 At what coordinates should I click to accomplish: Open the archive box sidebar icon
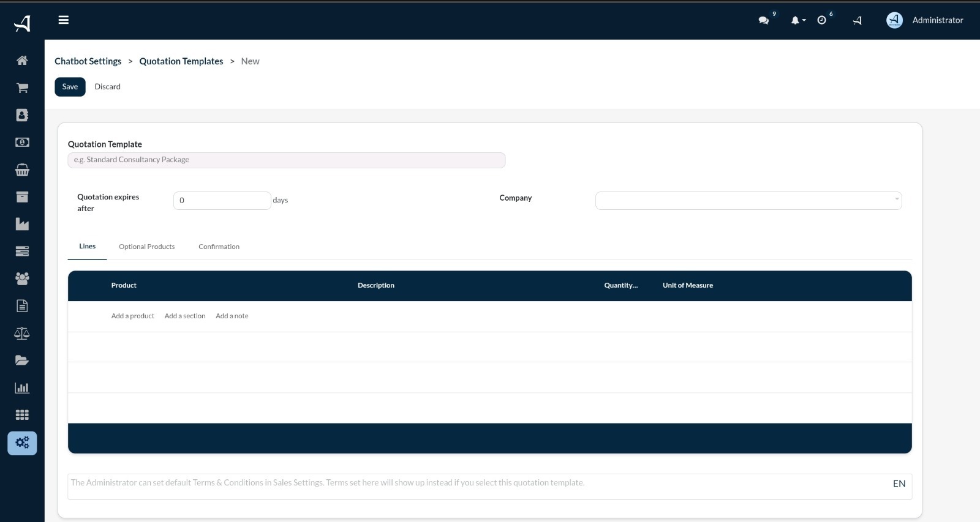22,196
